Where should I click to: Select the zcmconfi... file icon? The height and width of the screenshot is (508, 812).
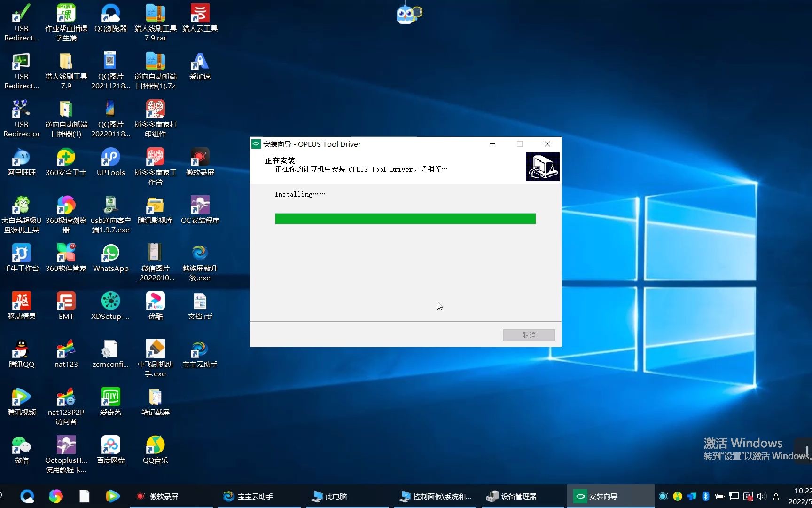coord(110,354)
